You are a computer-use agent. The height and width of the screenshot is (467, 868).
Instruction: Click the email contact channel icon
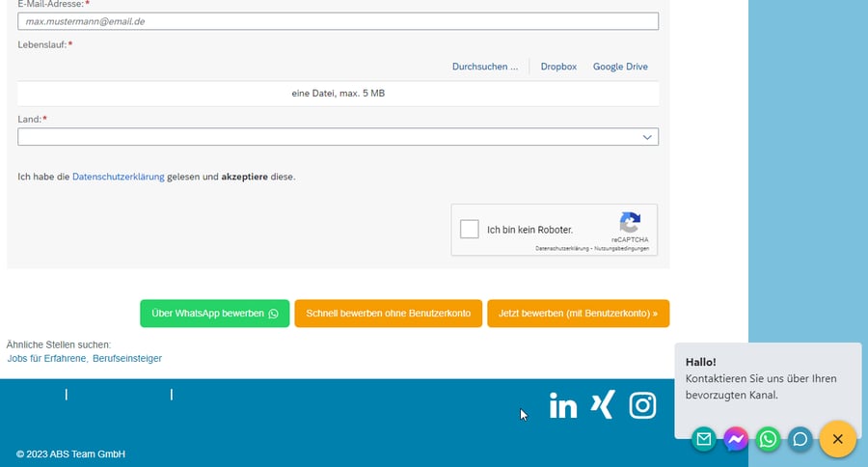tap(704, 440)
